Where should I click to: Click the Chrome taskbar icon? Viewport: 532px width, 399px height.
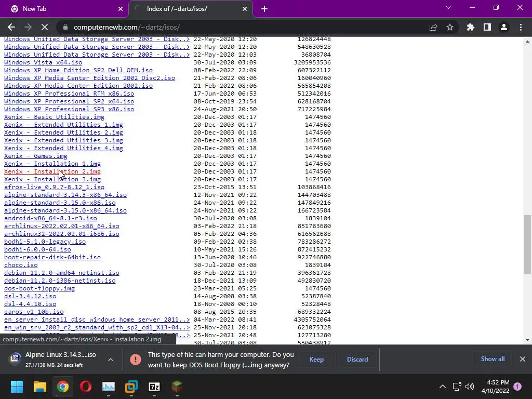[x=63, y=387]
